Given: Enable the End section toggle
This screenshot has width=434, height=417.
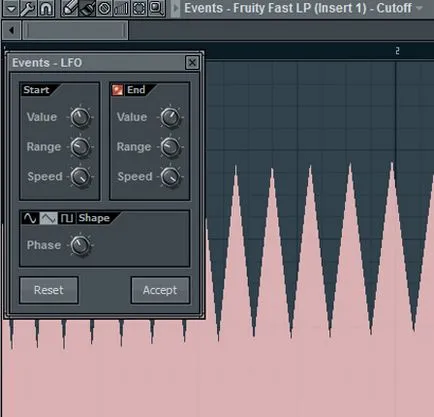Looking at the screenshot, I should tap(117, 90).
